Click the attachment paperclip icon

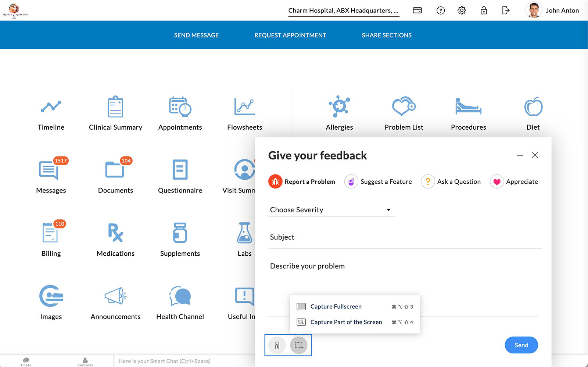tap(277, 345)
